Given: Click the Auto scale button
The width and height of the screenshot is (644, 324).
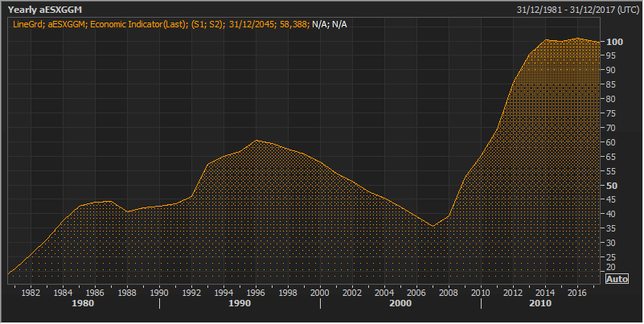Looking at the screenshot, I should pyautogui.click(x=616, y=279).
